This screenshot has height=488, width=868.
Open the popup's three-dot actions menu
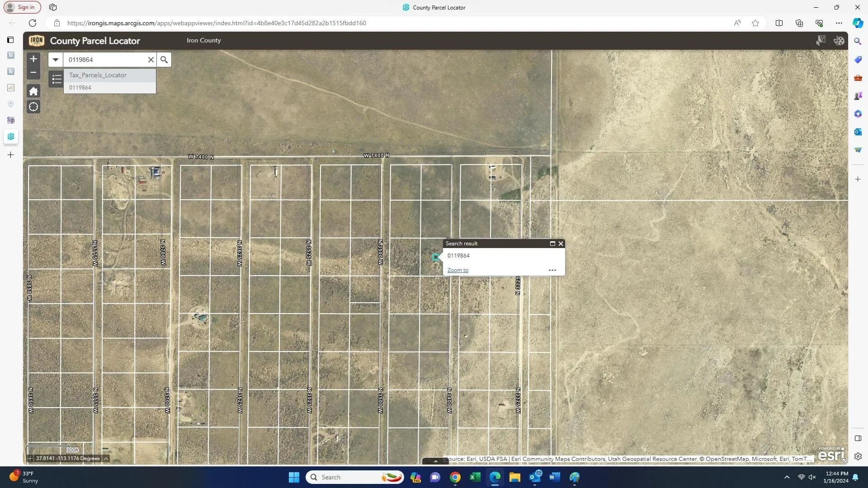coord(552,270)
